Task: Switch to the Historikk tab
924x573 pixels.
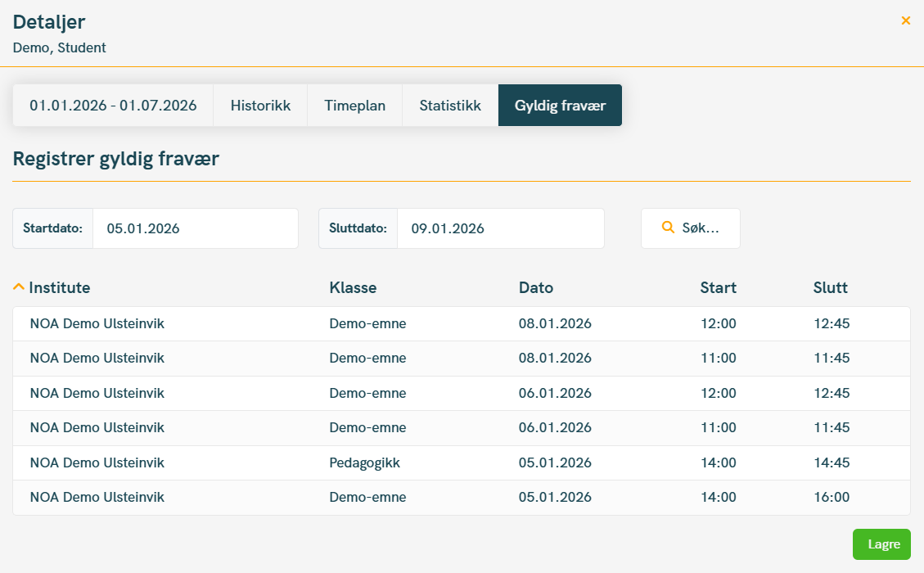Action: pos(260,106)
